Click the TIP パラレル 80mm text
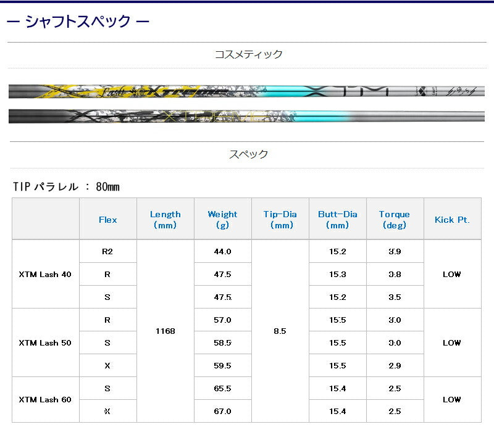The height and width of the screenshot is (448, 494). 66,187
